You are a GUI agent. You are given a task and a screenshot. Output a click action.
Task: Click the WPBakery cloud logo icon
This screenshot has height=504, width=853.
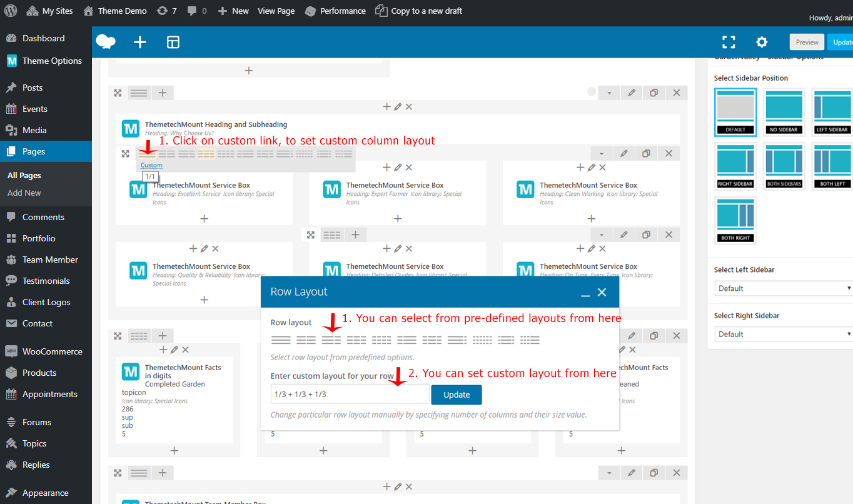[106, 42]
